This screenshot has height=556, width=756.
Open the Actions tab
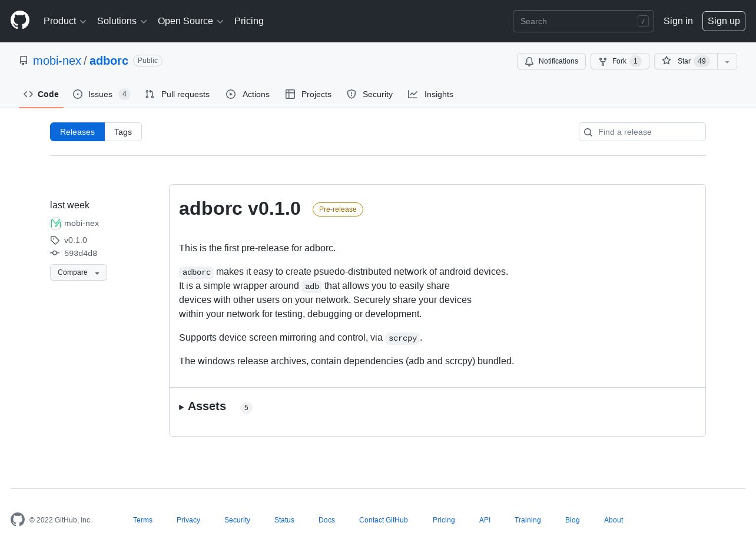248,94
